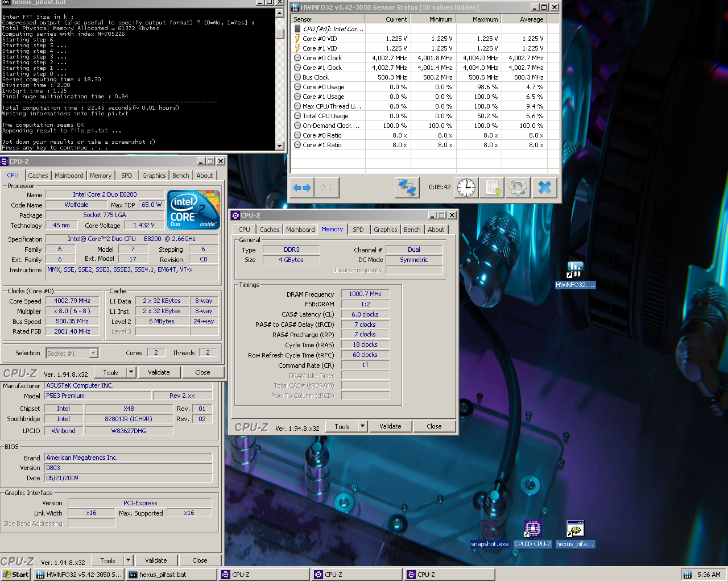Click the Current column header in HWiNFO
728x582 pixels.
(387, 19)
